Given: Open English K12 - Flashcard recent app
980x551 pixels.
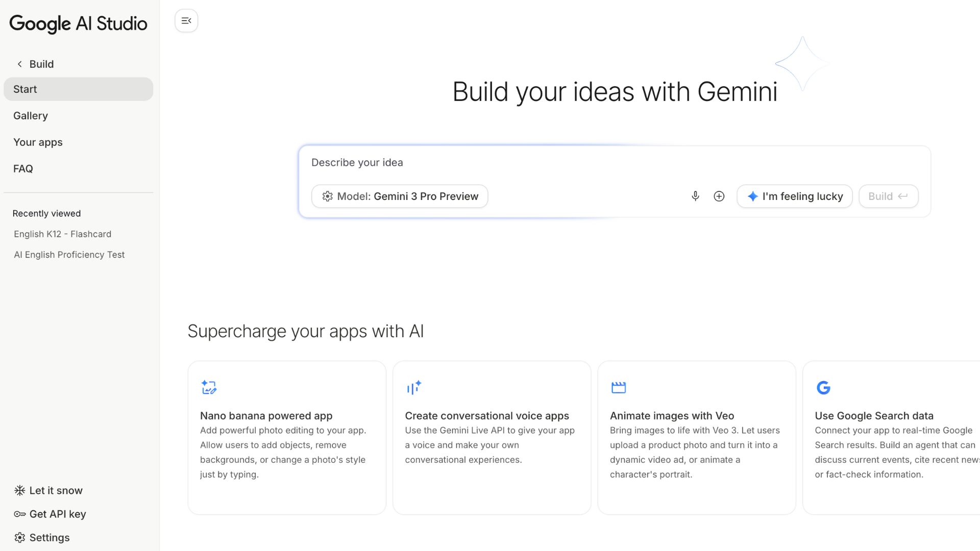Looking at the screenshot, I should coord(62,234).
